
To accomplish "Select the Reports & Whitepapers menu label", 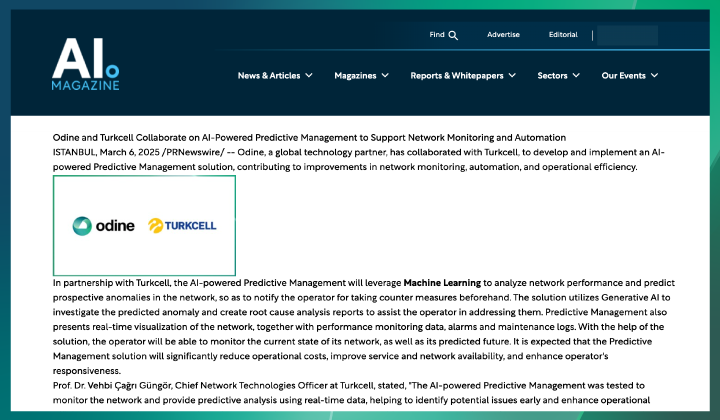I will coord(457,75).
